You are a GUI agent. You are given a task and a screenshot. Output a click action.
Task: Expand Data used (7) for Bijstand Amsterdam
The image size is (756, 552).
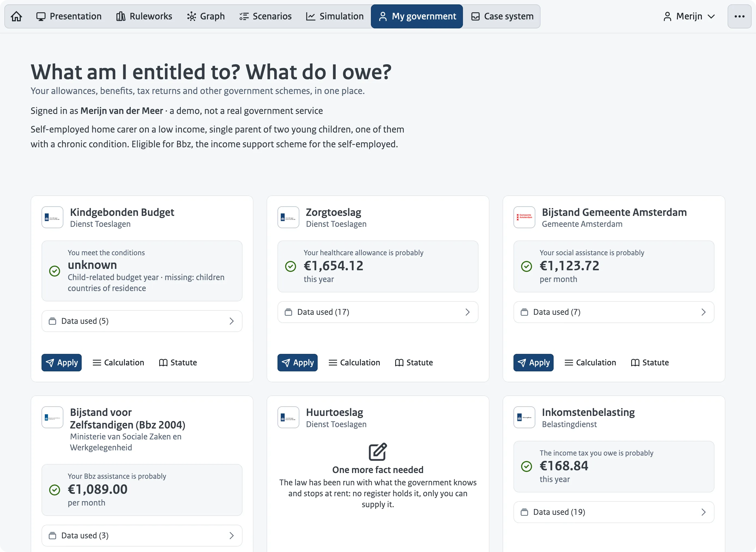(x=614, y=312)
